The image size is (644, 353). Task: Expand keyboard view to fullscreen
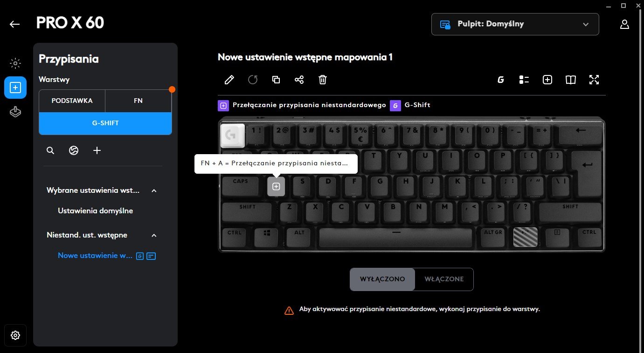click(594, 80)
